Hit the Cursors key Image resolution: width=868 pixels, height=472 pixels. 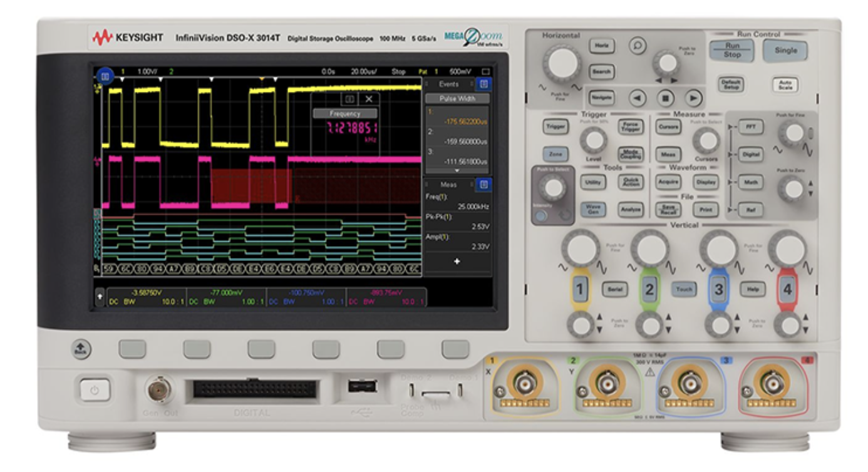[x=668, y=126]
